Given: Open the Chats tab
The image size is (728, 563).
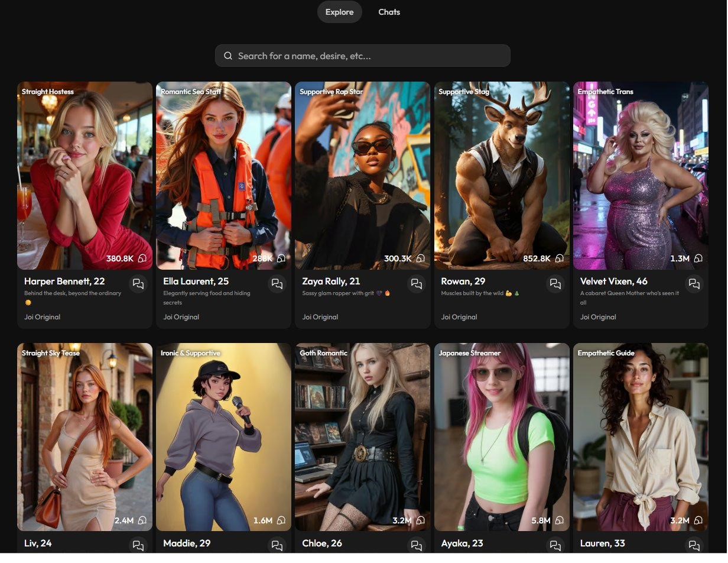Looking at the screenshot, I should click(389, 12).
